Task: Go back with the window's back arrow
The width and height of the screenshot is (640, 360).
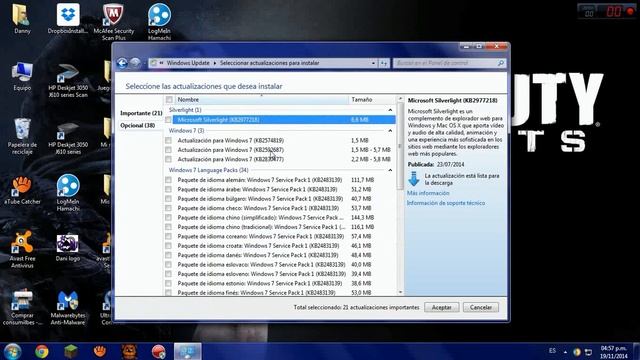Action: click(x=122, y=63)
